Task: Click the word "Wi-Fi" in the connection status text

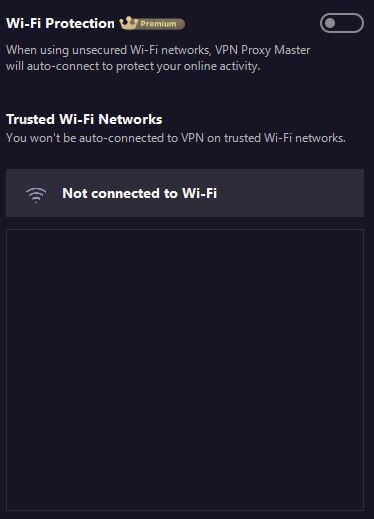Action: (199, 193)
